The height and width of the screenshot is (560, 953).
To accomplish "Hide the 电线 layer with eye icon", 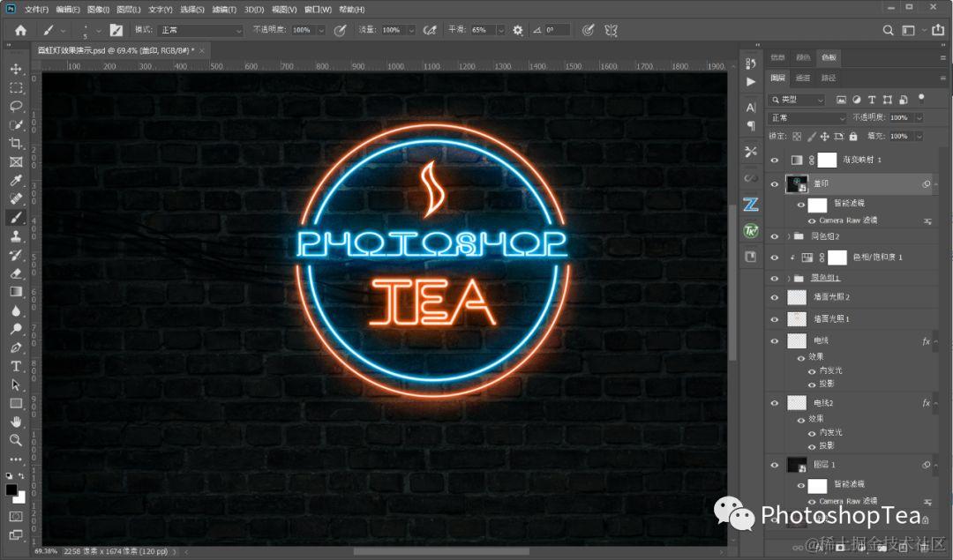I will (775, 341).
